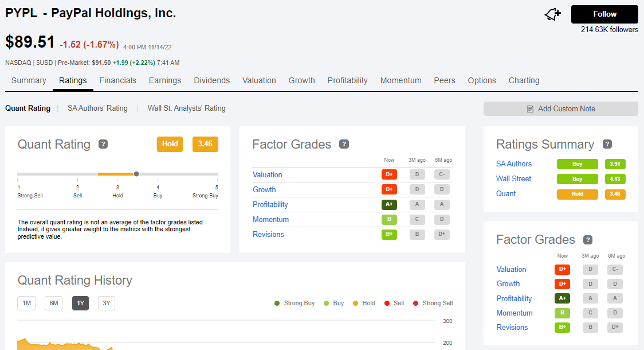
Task: Select the Quant Rating sub-tab
Action: (x=28, y=108)
